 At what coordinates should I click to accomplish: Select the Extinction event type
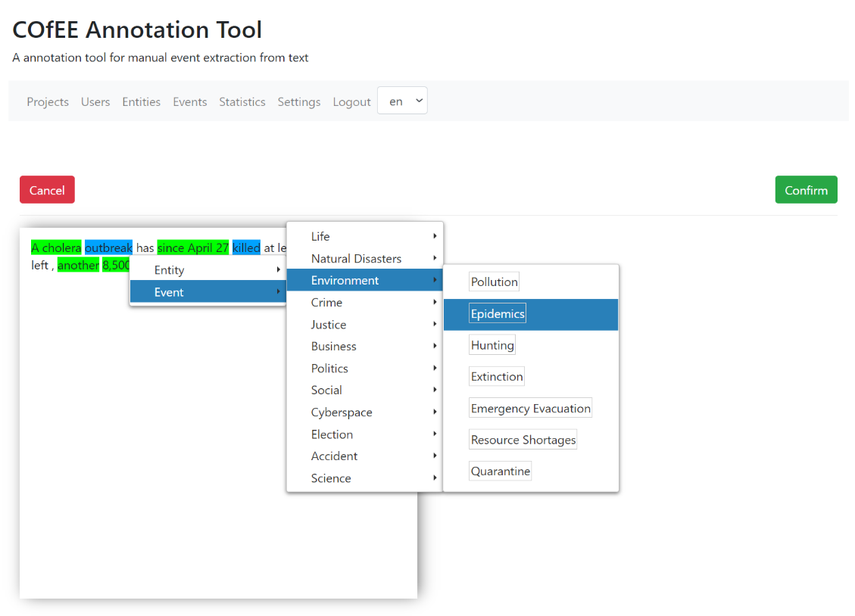(x=497, y=376)
